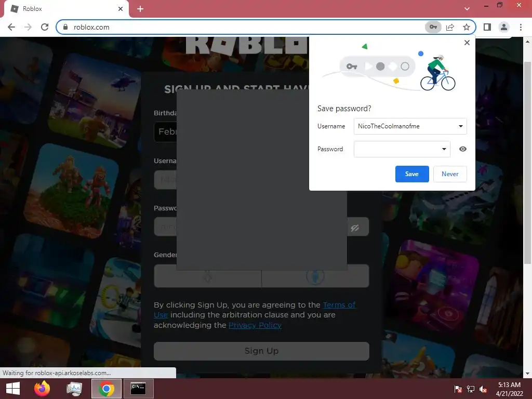
Task: Close the Roblox tab
Action: click(x=121, y=9)
